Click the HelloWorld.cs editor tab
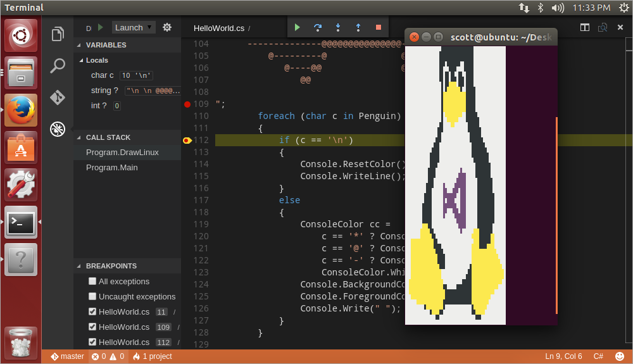Screen dimensions: 633x364 pos(220,28)
